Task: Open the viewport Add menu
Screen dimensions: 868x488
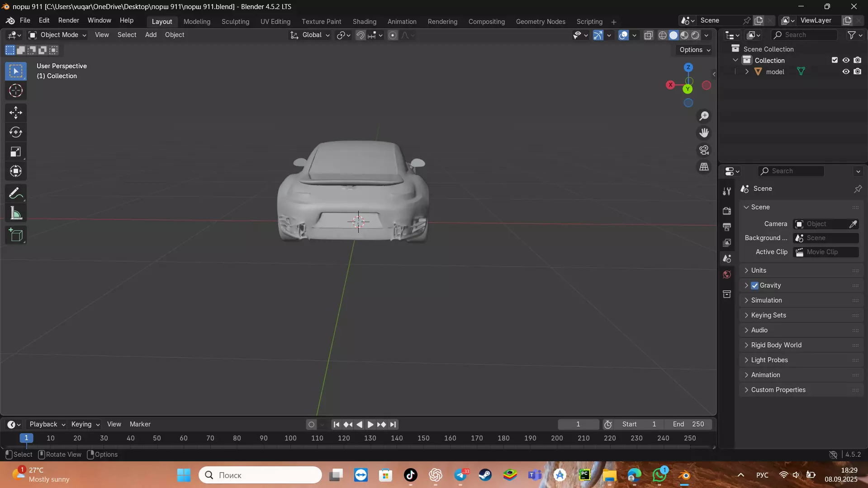Action: click(151, 35)
